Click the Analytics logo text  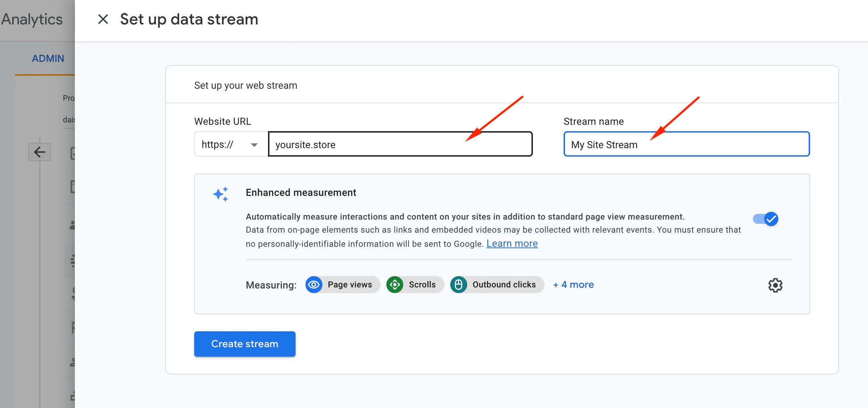[32, 19]
